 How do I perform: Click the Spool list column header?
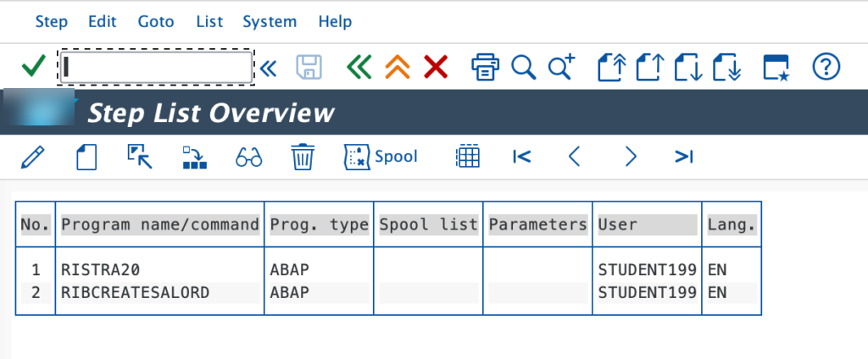[x=428, y=224]
